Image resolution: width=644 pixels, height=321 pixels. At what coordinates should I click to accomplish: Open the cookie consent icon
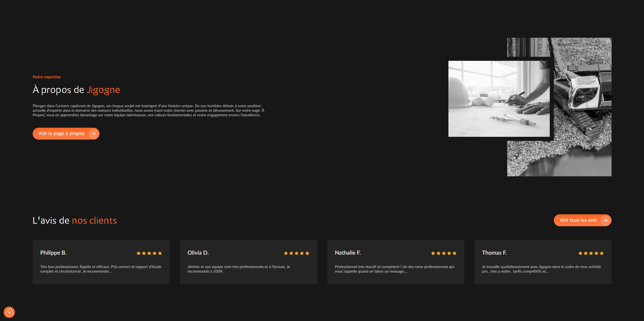click(x=9, y=312)
